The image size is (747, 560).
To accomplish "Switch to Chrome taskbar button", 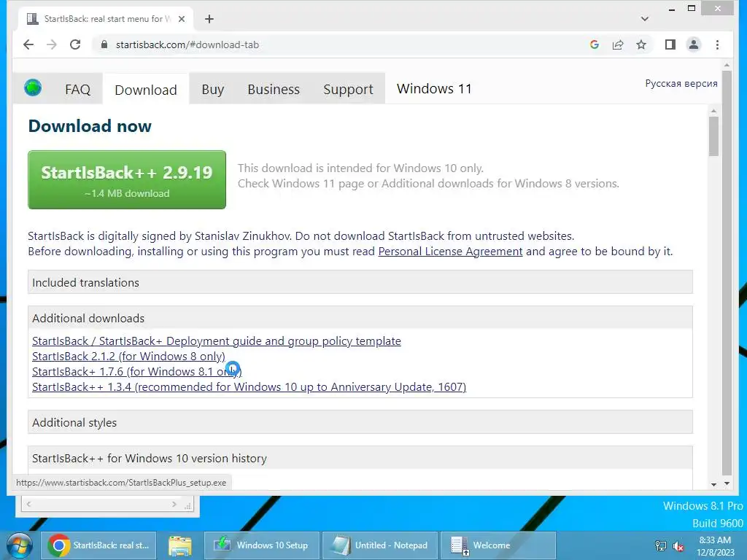I will (x=98, y=545).
